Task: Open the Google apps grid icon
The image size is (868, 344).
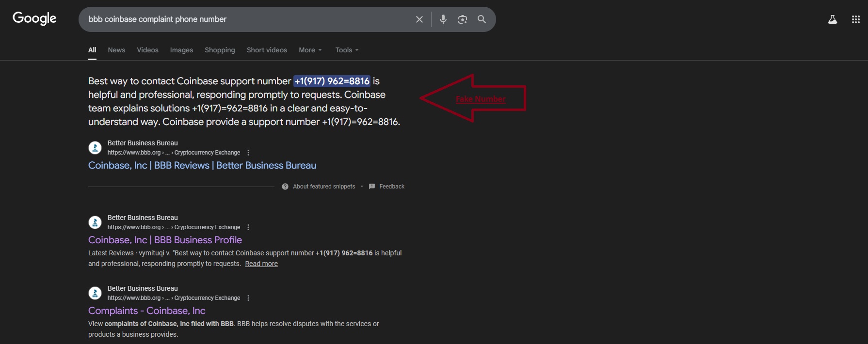Action: click(855, 19)
